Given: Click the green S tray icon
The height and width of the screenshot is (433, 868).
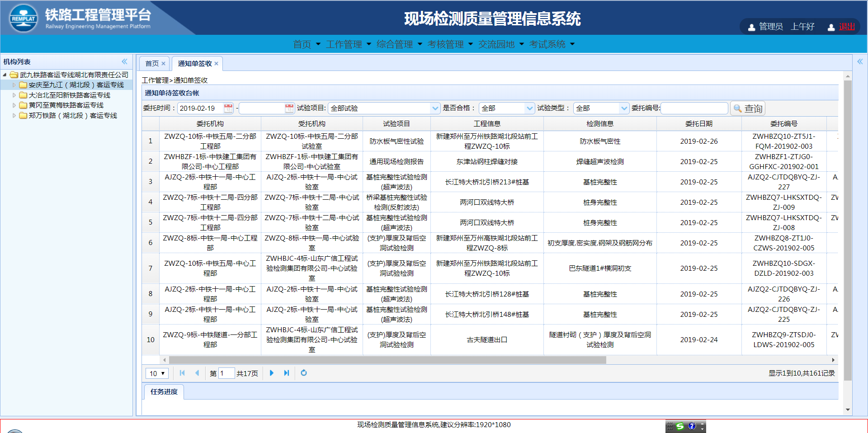Looking at the screenshot, I should [680, 426].
